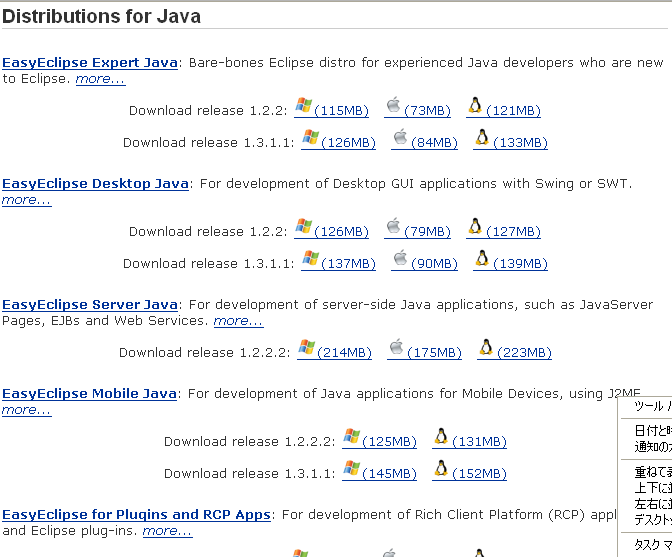Screen dimensions: 672x557
Task: Download Desktop Java 1.3.1.1 Linux build (139MB)
Action: coord(510,261)
